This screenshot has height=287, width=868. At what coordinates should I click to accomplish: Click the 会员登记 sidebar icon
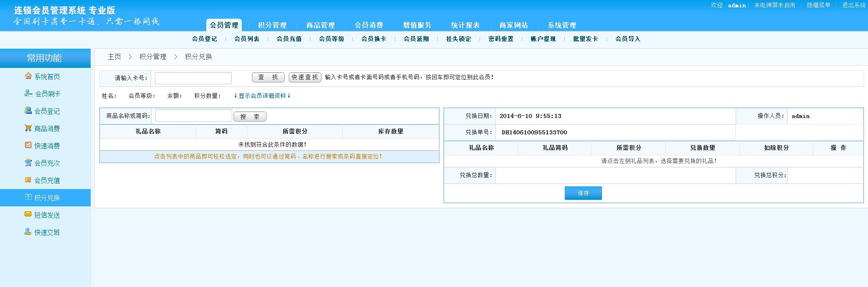point(28,111)
